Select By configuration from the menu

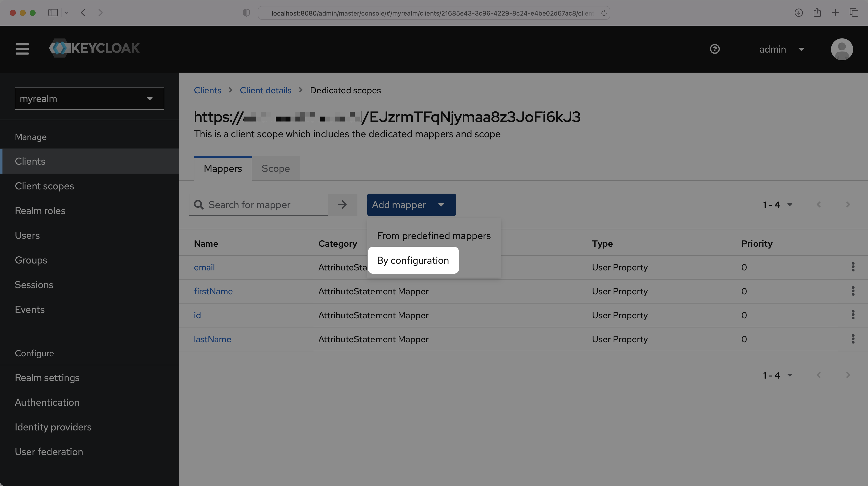point(413,260)
